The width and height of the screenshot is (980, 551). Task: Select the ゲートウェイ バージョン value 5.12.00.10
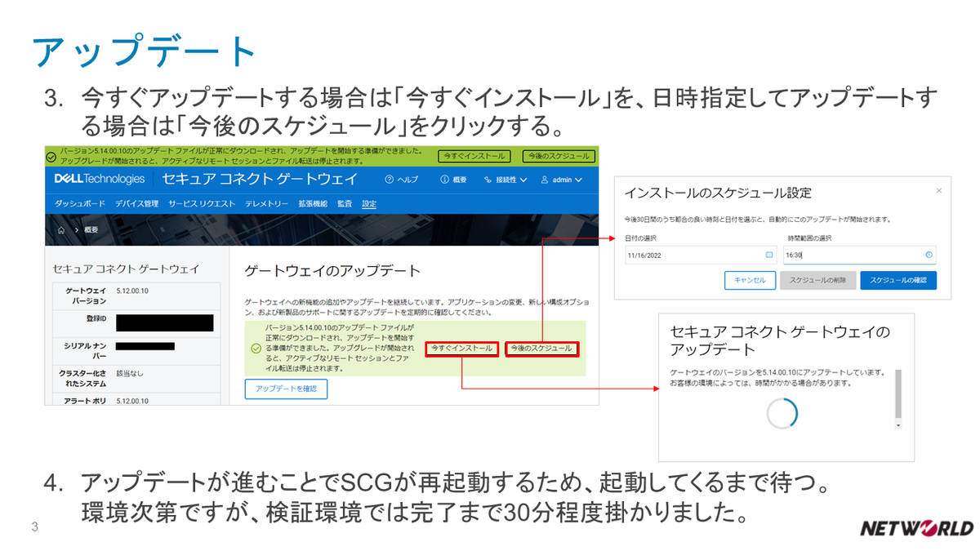coord(132,290)
